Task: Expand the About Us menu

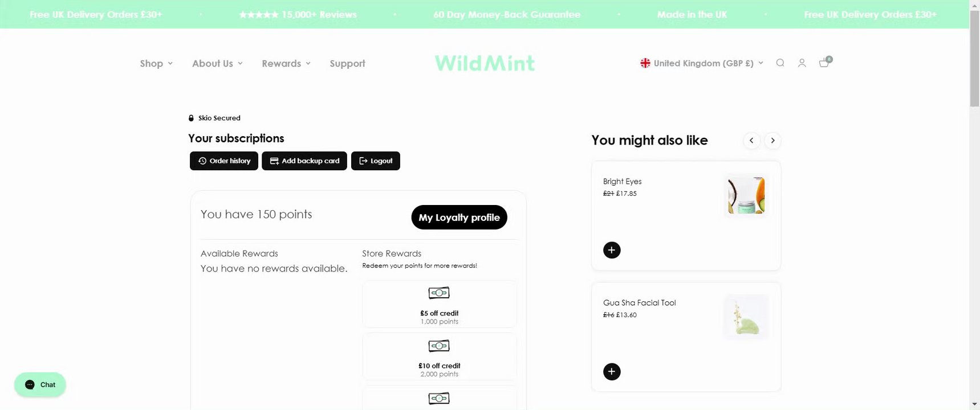Action: pyautogui.click(x=217, y=64)
